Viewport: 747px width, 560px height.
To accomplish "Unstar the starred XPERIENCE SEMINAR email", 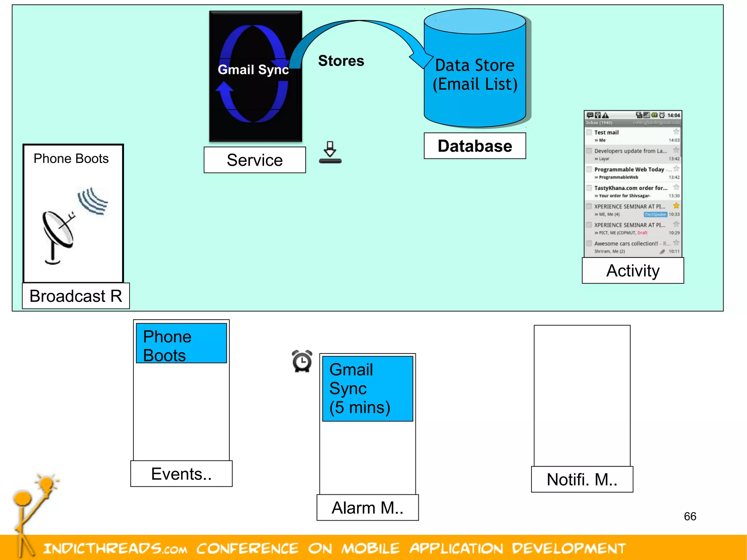I will pos(676,206).
